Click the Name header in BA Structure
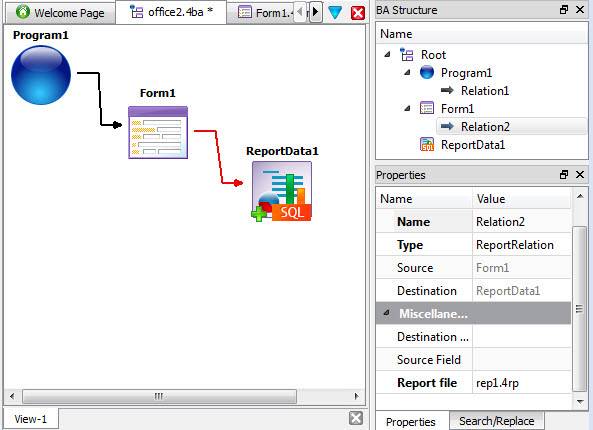 pos(482,34)
